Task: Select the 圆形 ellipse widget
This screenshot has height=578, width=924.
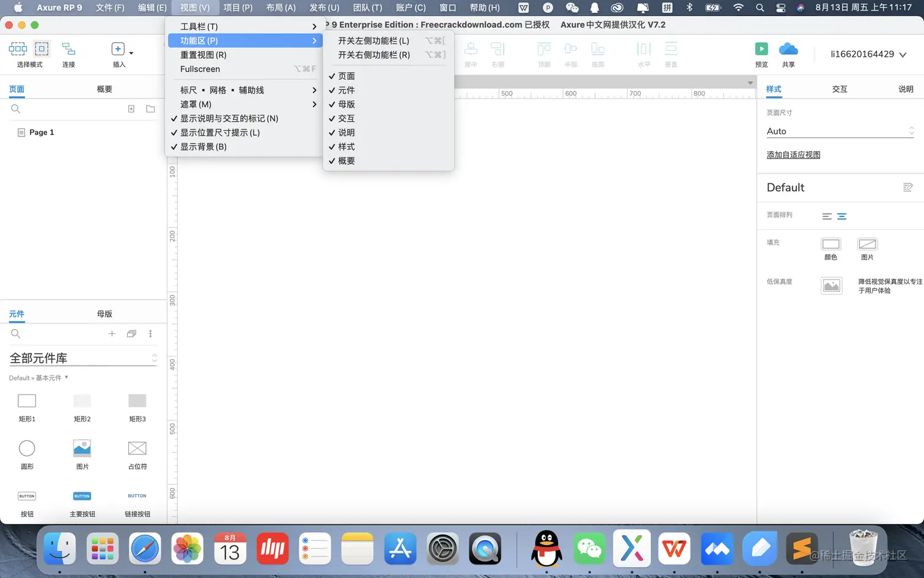Action: coord(27,448)
